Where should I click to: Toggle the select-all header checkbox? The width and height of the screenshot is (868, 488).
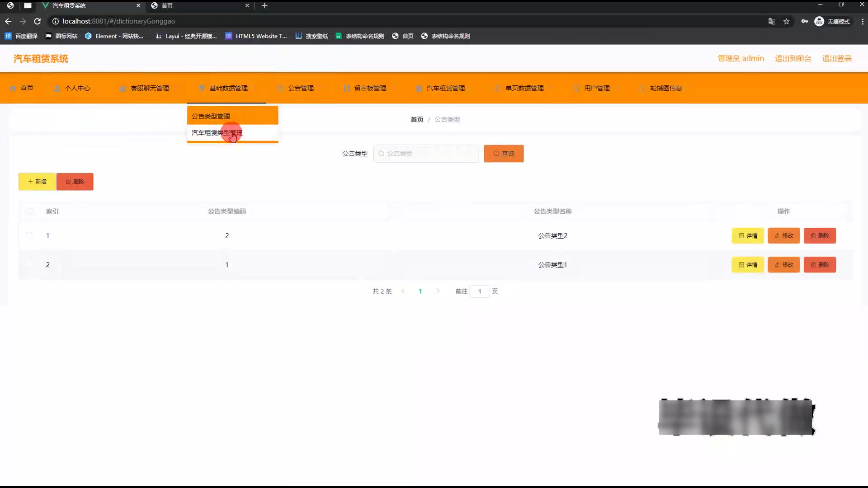(31, 211)
